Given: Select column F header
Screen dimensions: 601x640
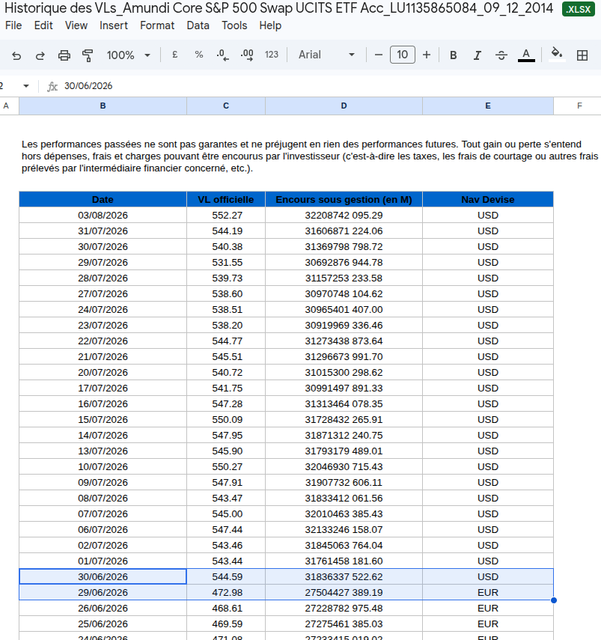Looking at the screenshot, I should click(579, 106).
